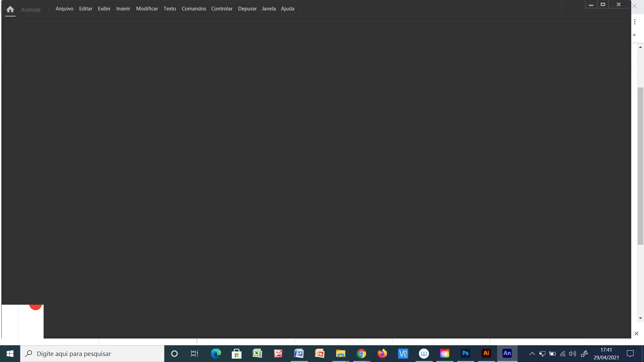
Task: Click the vertical scrollbar thumb
Action: (640, 166)
